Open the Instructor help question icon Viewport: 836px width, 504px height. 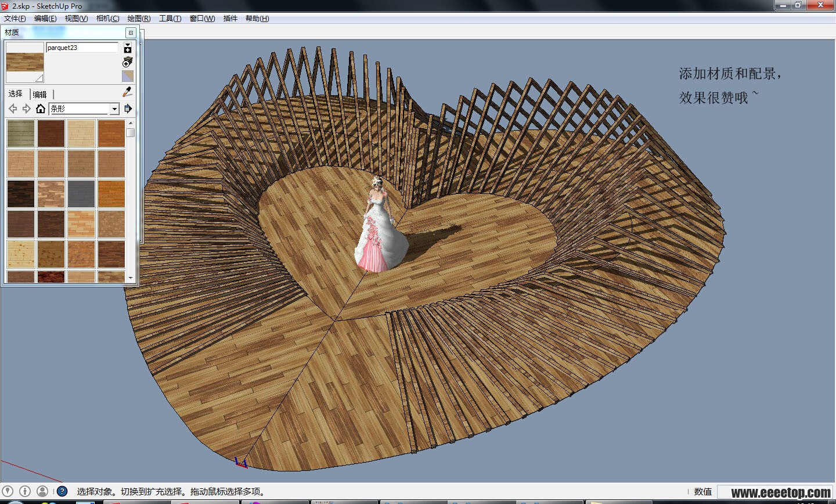(x=62, y=491)
